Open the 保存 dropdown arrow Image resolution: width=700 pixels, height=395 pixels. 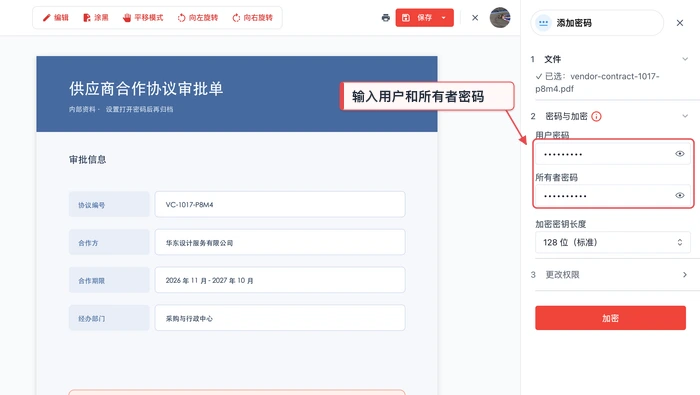pyautogui.click(x=444, y=18)
